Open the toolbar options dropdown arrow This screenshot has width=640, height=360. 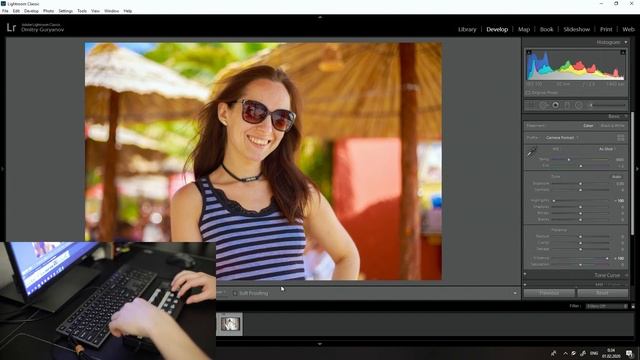click(515, 293)
